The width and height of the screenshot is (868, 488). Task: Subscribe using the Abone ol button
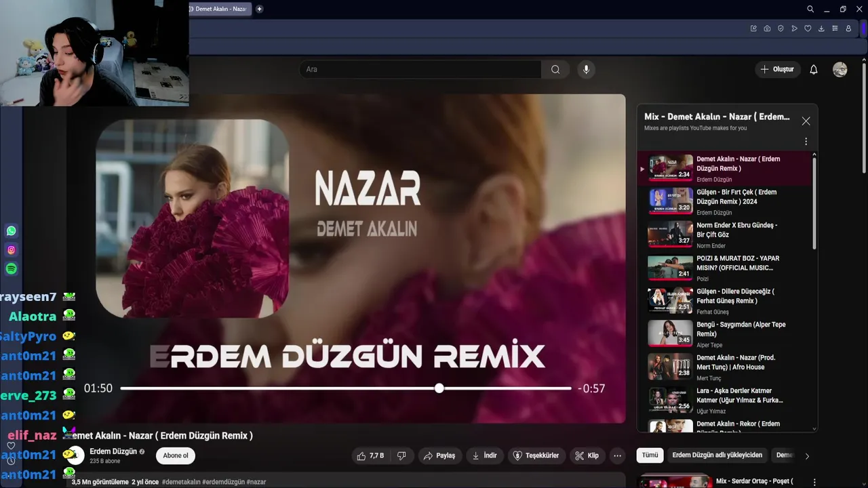[x=176, y=455]
